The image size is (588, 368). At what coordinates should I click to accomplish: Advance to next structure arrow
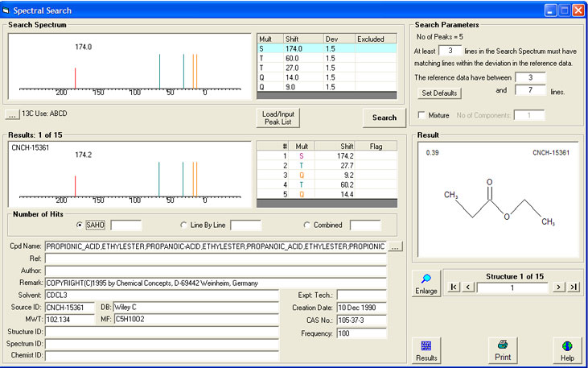click(x=557, y=287)
